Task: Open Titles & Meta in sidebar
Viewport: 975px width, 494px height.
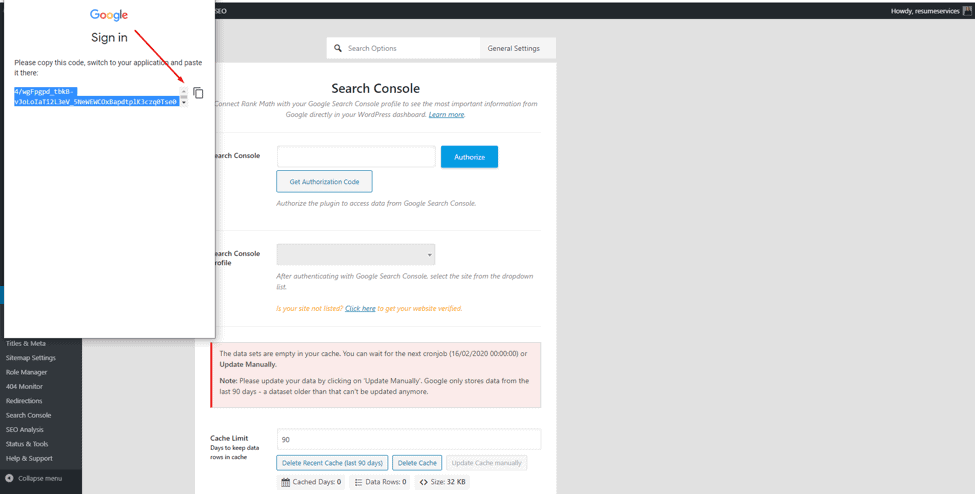Action: 25,343
